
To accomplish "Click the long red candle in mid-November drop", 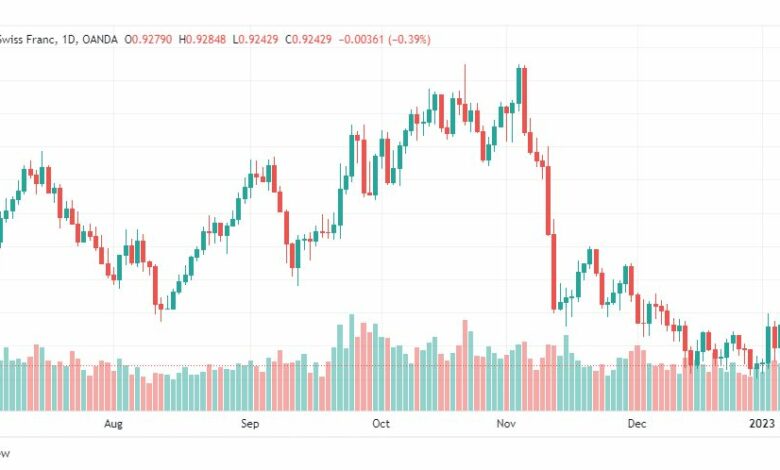I will pos(554,272).
